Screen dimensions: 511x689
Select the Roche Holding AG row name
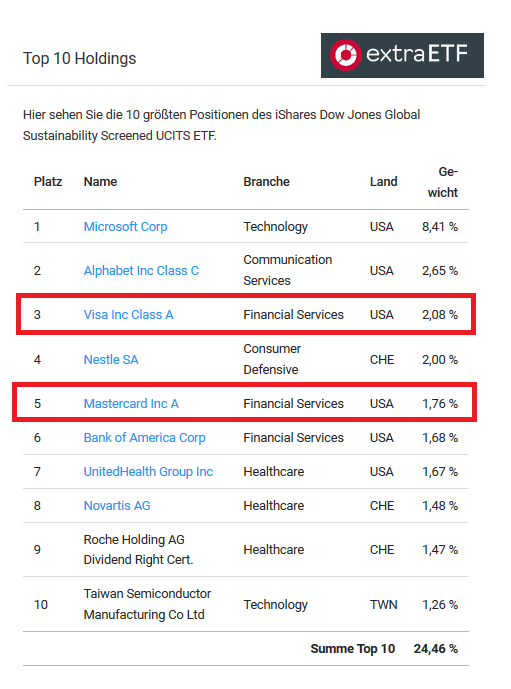tap(138, 549)
